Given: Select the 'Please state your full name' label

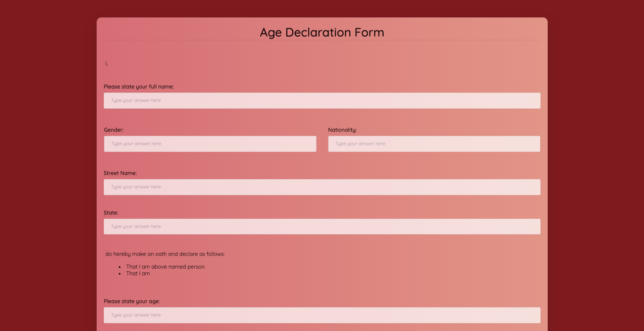Looking at the screenshot, I should [x=139, y=87].
